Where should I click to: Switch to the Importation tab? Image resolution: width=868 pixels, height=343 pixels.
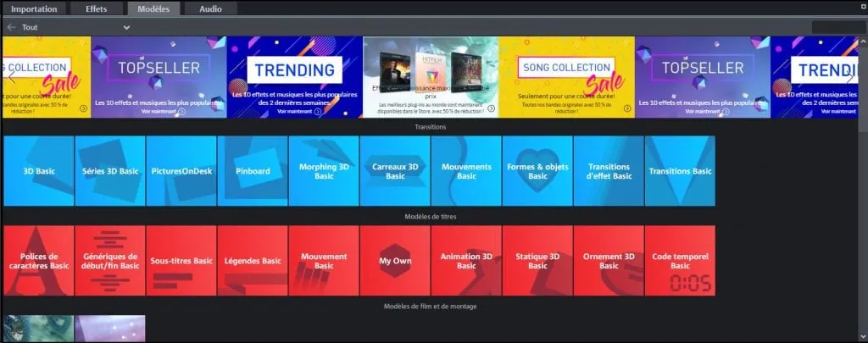(34, 9)
